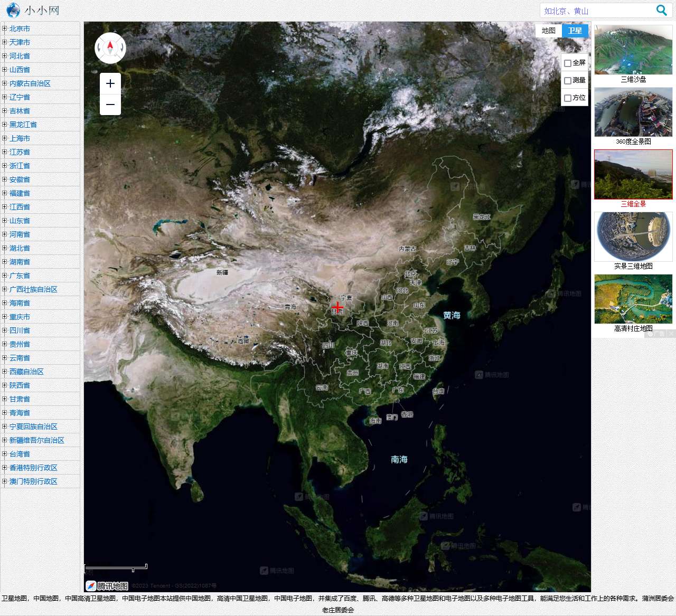Select 河南省 in the region list
The height and width of the screenshot is (616, 676).
coord(20,234)
